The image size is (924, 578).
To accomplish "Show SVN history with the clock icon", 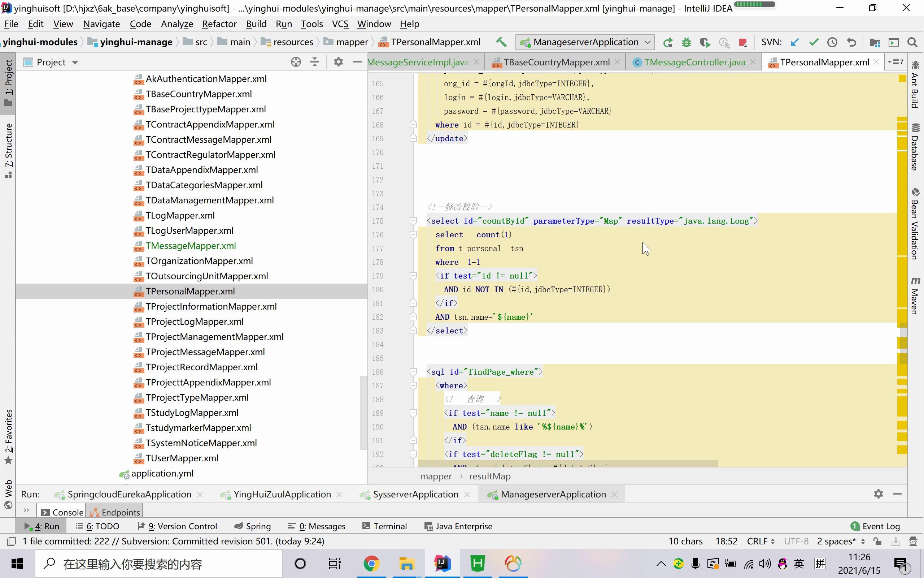I will point(832,42).
